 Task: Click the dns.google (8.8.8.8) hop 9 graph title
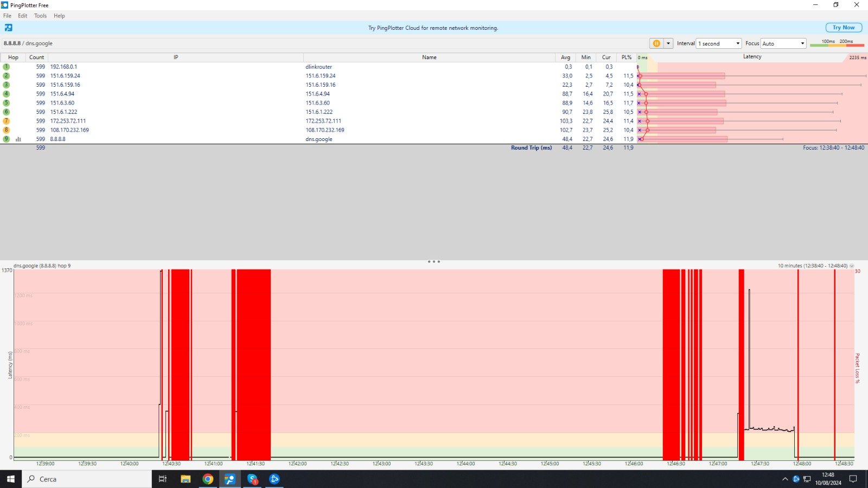(x=42, y=266)
